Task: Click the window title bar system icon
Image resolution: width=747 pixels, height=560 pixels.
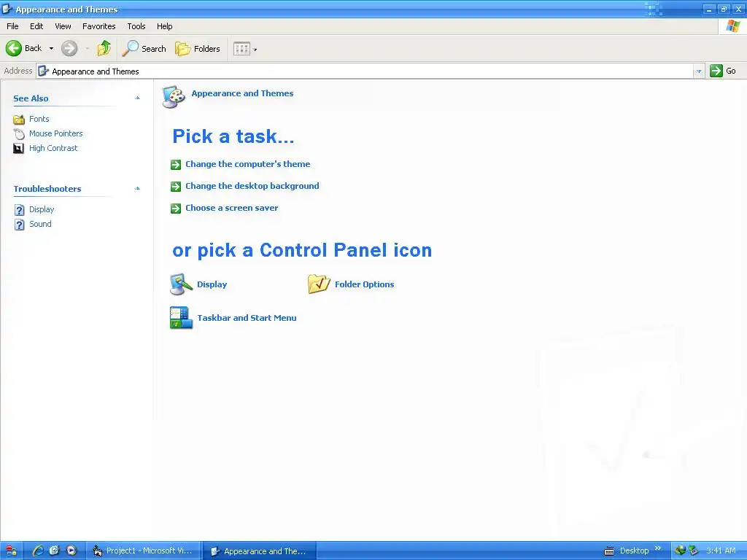Action: click(7, 9)
